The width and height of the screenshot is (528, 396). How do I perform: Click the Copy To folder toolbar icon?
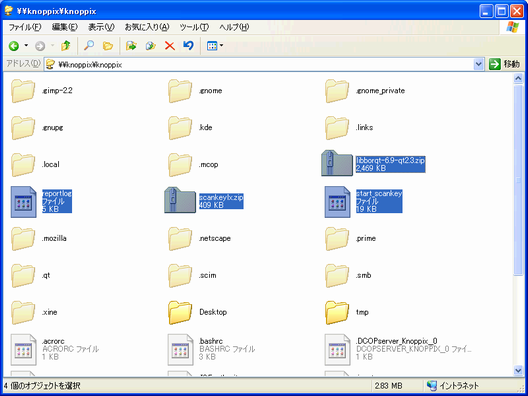[150, 46]
